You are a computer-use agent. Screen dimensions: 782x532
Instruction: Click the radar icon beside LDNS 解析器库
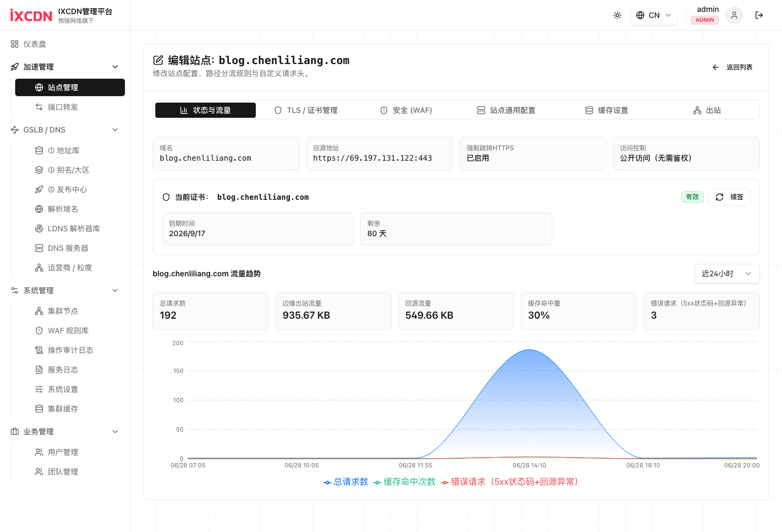pyautogui.click(x=39, y=229)
